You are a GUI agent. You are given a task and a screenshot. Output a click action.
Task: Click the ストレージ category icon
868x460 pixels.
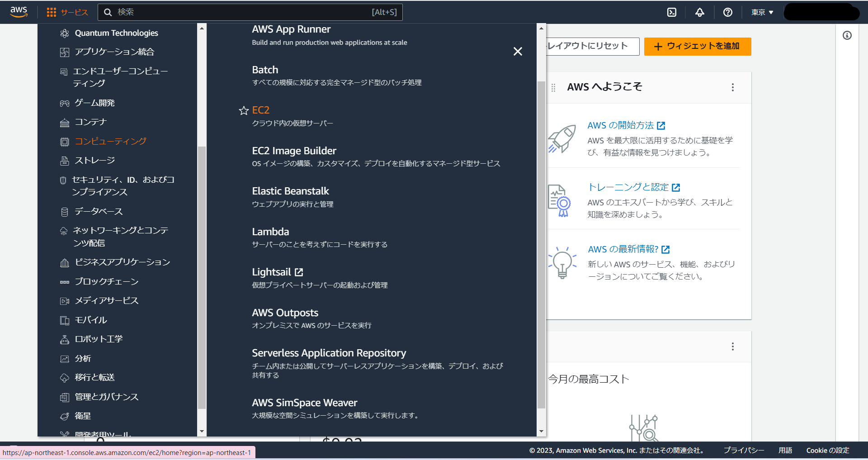(65, 161)
